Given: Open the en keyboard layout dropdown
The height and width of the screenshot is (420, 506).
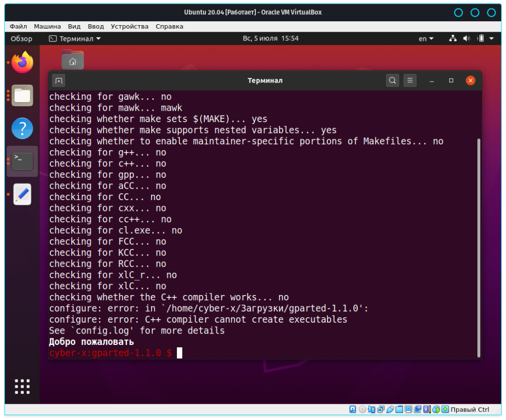Looking at the screenshot, I should point(426,39).
